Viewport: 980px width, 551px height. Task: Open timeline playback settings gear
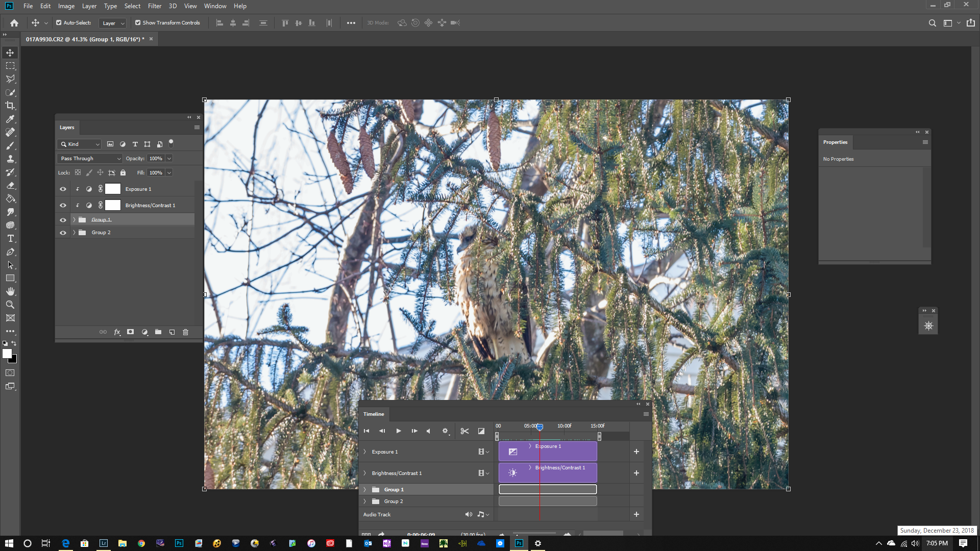pyautogui.click(x=445, y=431)
